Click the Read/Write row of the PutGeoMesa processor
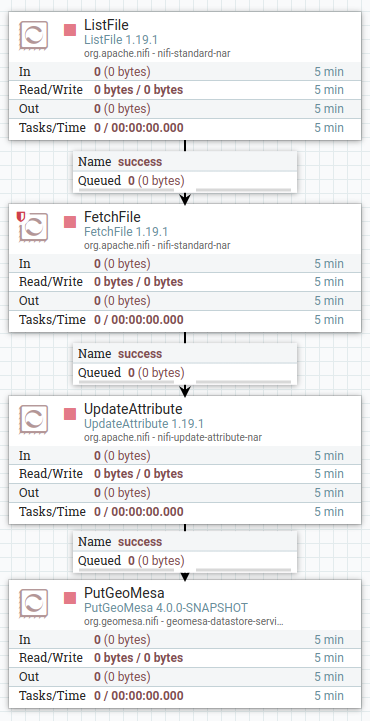 point(185,658)
